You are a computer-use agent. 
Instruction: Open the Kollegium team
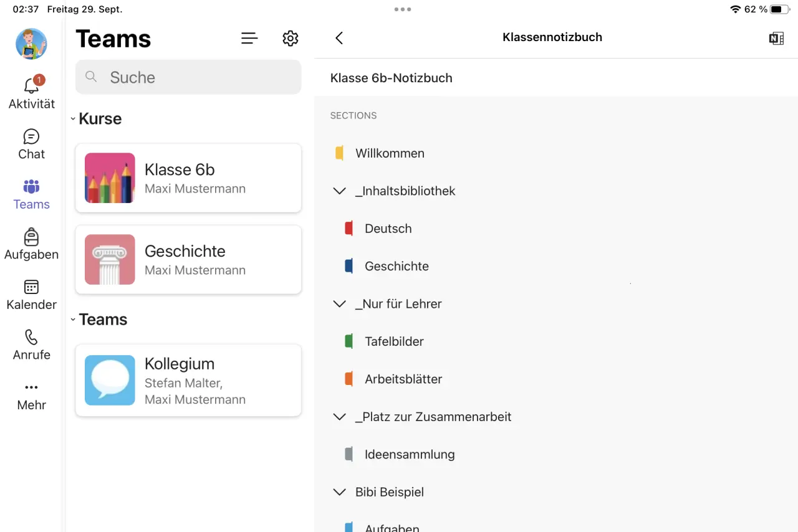point(188,380)
